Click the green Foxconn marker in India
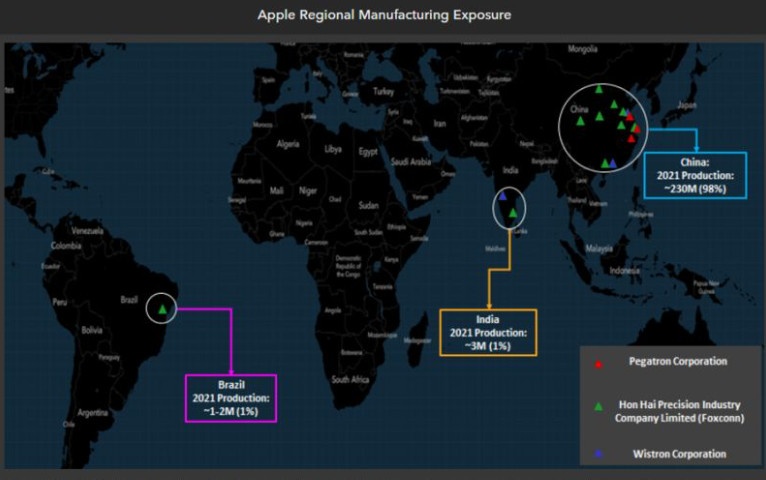766x480 pixels. (x=513, y=212)
